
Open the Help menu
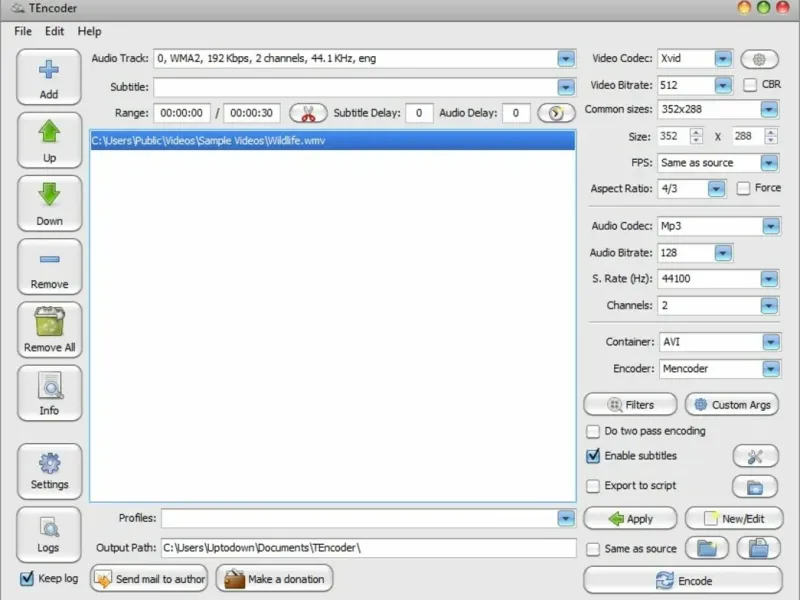[x=89, y=31]
